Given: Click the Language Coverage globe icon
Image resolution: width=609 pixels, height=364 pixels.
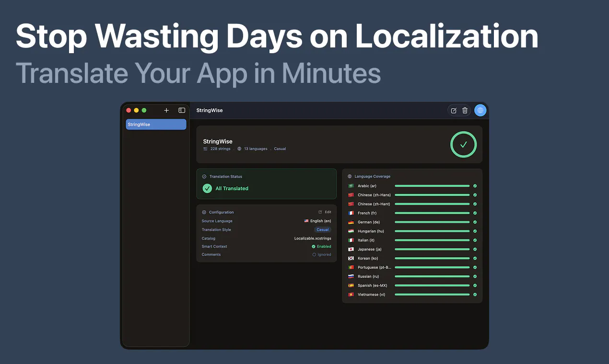Looking at the screenshot, I should pyautogui.click(x=350, y=176).
